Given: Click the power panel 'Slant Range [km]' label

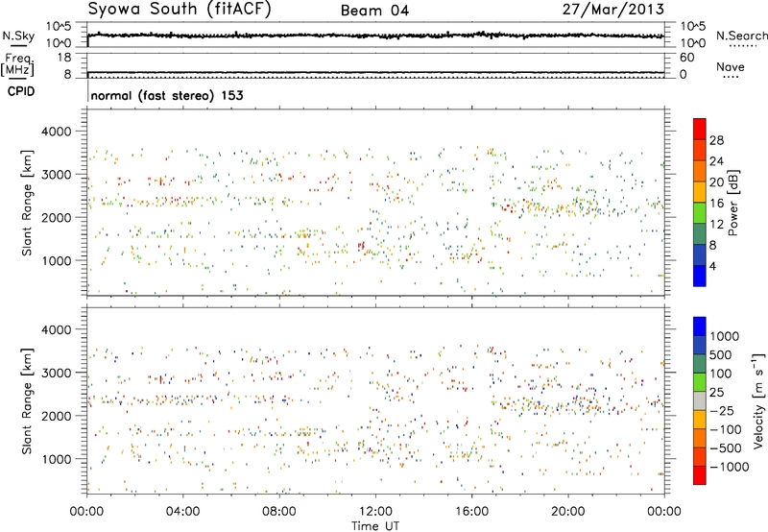Looking at the screenshot, I should pyautogui.click(x=27, y=203).
